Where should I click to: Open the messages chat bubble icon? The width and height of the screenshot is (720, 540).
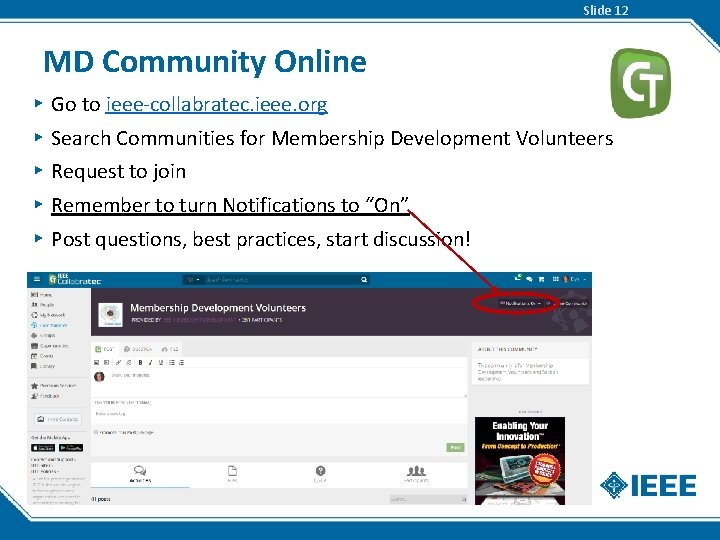coord(529,279)
